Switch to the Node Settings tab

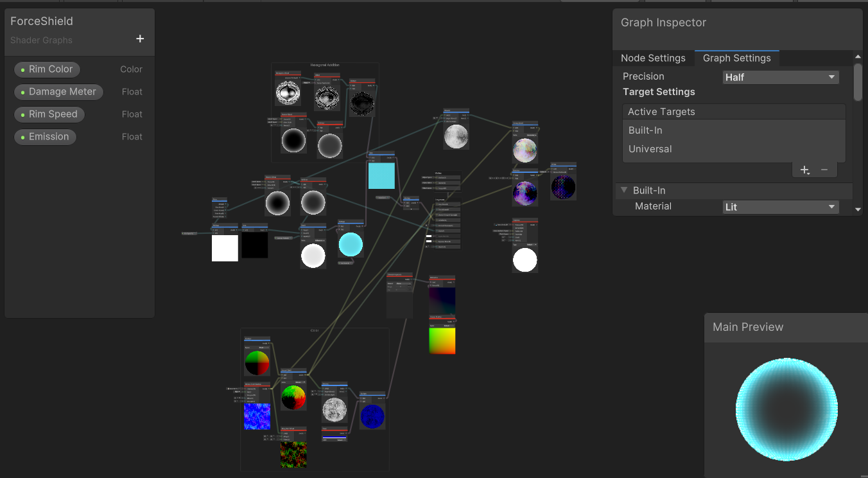click(653, 58)
